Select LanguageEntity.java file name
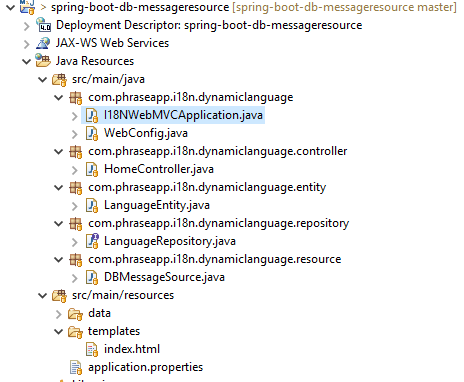464x382 pixels. point(157,205)
